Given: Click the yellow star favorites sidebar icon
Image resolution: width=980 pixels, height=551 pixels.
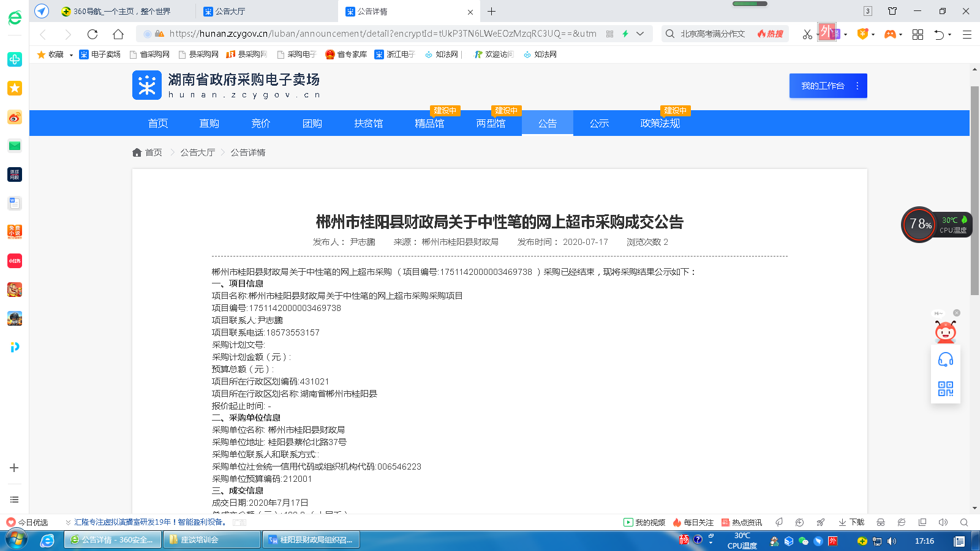Looking at the screenshot, I should tap(15, 88).
